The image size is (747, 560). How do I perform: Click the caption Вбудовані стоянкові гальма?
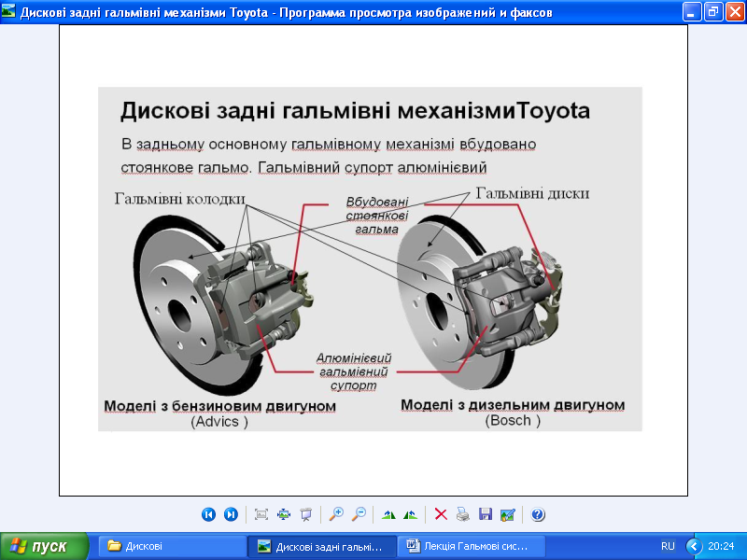(x=377, y=216)
